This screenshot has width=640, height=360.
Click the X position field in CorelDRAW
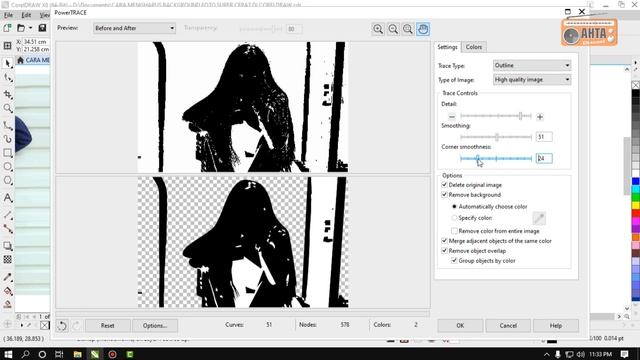36,42
